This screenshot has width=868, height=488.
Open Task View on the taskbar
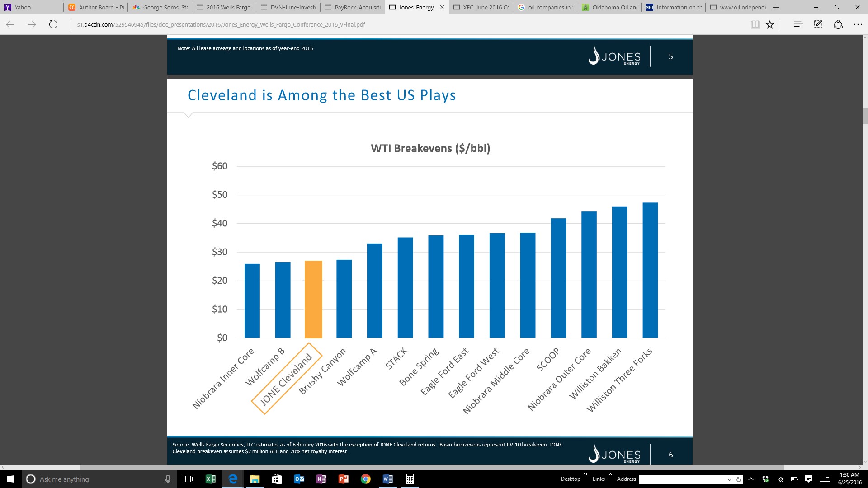[x=188, y=479]
